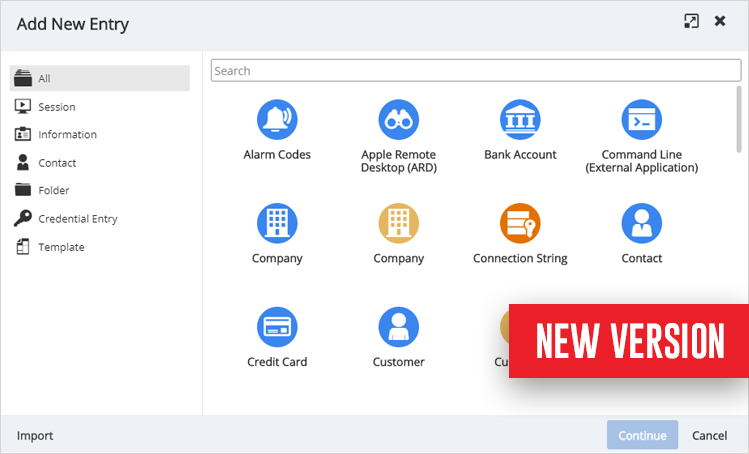Open the Credential Entry category

click(77, 219)
